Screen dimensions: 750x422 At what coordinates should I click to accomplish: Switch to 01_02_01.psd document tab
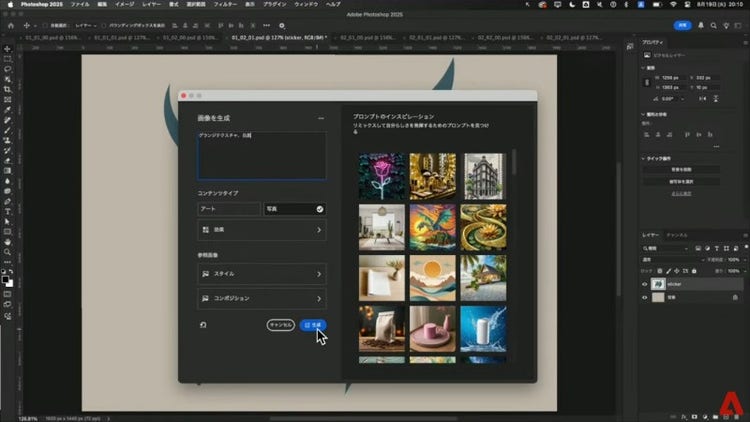coord(279,37)
